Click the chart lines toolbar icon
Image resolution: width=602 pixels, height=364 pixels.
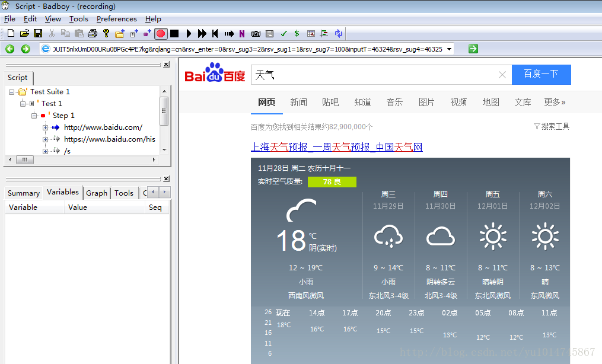pos(324,33)
